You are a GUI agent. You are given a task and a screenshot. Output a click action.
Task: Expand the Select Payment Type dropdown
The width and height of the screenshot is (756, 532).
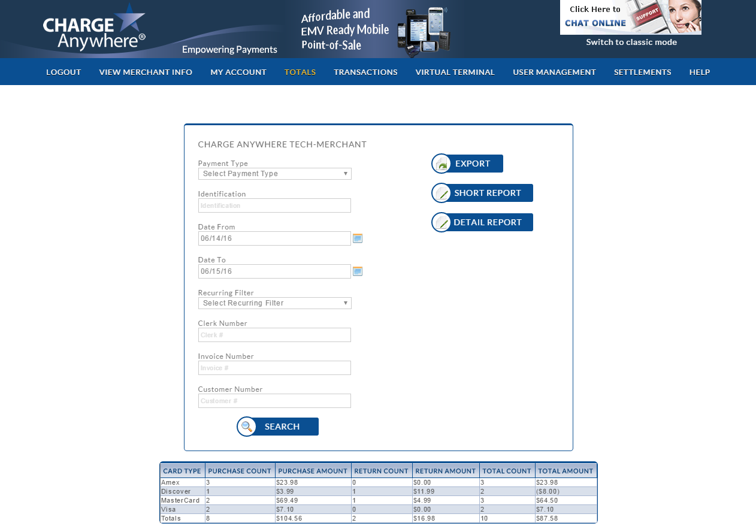tap(274, 174)
